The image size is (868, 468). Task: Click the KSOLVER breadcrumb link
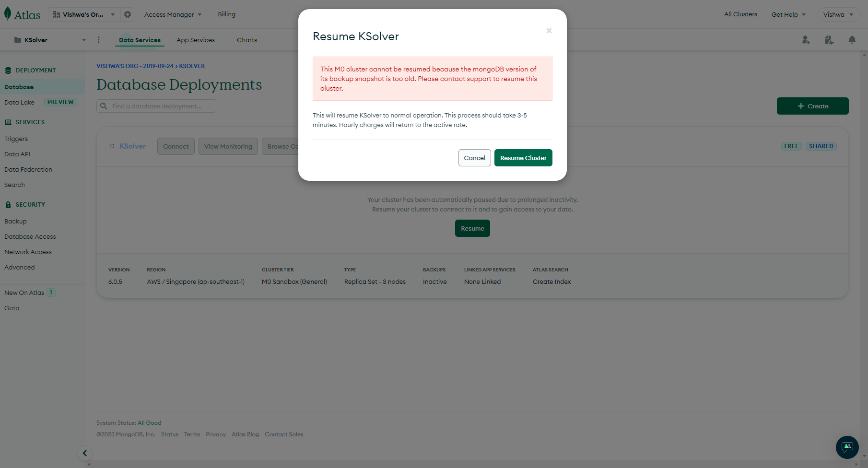tap(192, 66)
